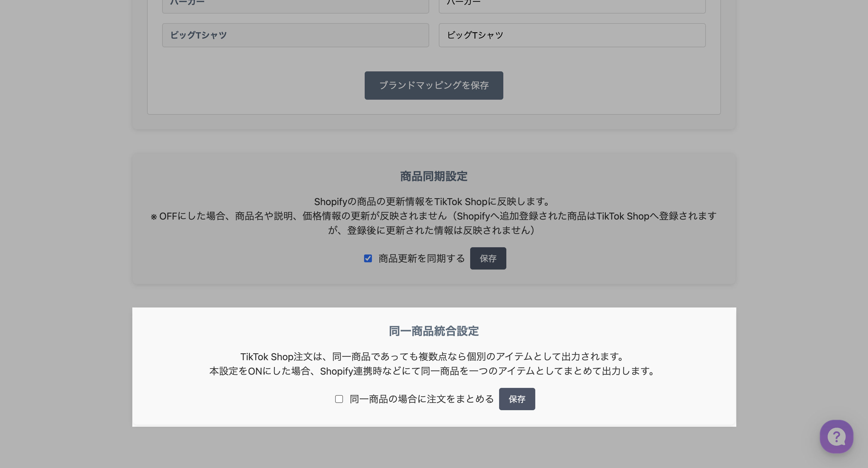
Task: Click the 同一商品統合設定 section heading
Action: click(x=434, y=331)
